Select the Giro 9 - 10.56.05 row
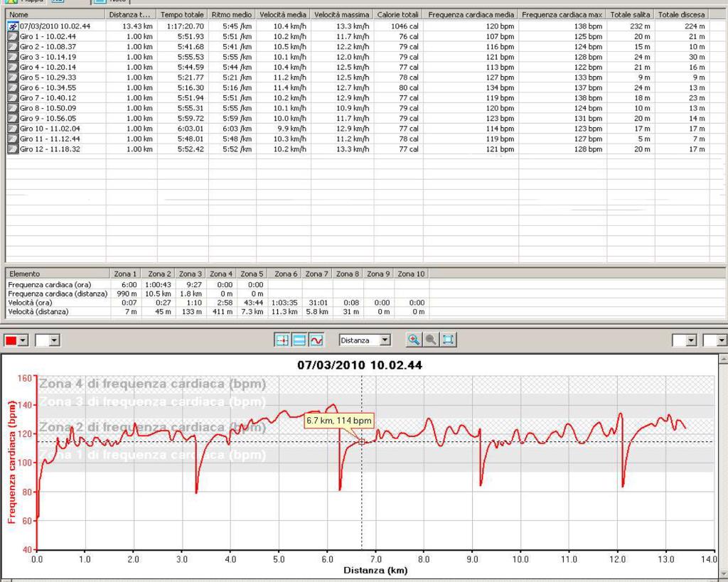Image resolution: width=728 pixels, height=582 pixels. tap(48, 119)
